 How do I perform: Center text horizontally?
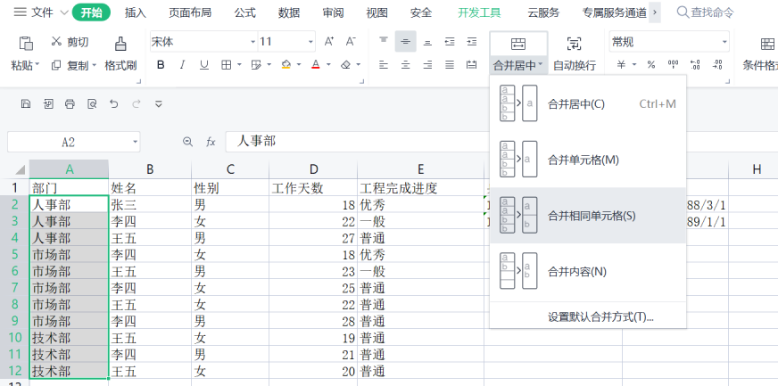click(405, 64)
